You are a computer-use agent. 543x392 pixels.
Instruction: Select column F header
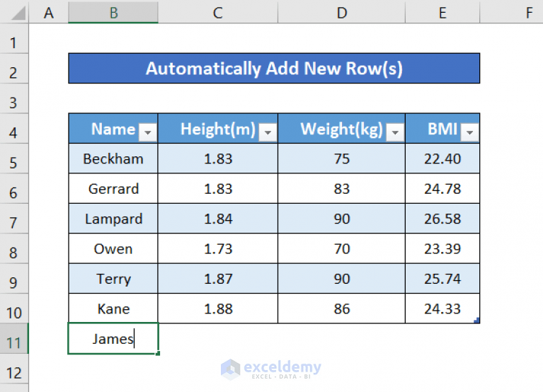(x=511, y=13)
